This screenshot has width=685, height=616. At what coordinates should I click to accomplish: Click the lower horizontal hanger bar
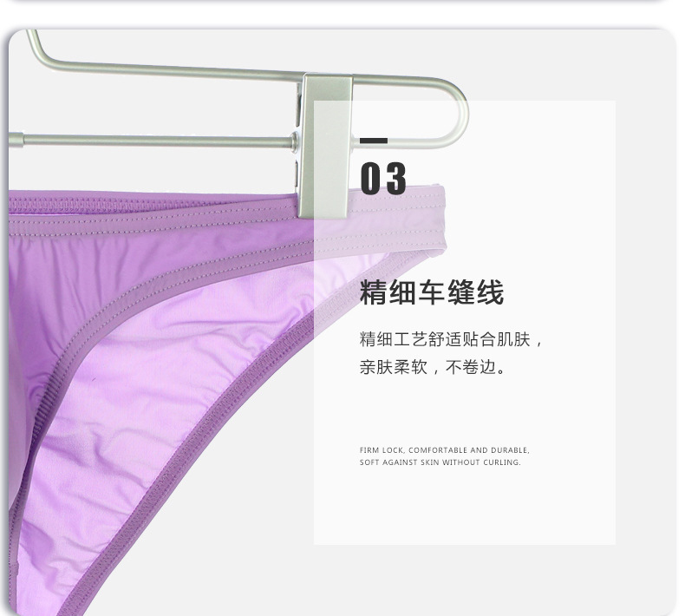(153, 141)
